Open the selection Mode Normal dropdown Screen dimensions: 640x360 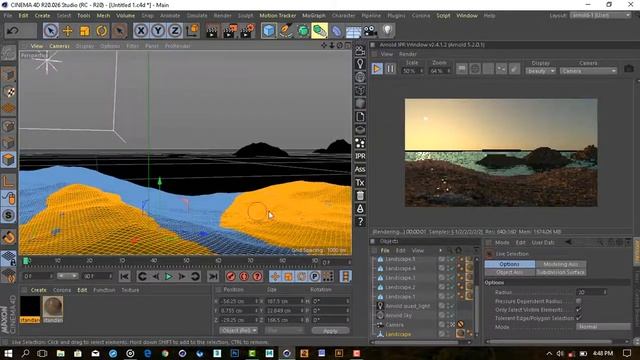[603, 327]
